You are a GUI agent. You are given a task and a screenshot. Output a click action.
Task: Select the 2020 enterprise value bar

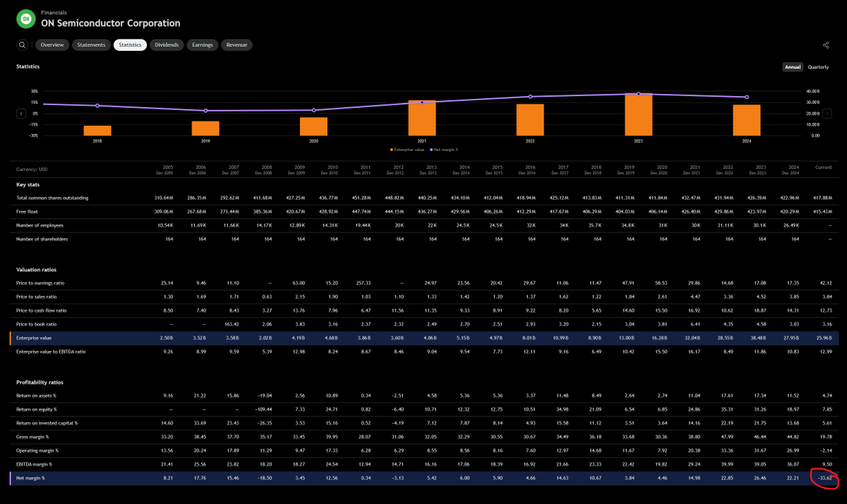[x=314, y=126]
